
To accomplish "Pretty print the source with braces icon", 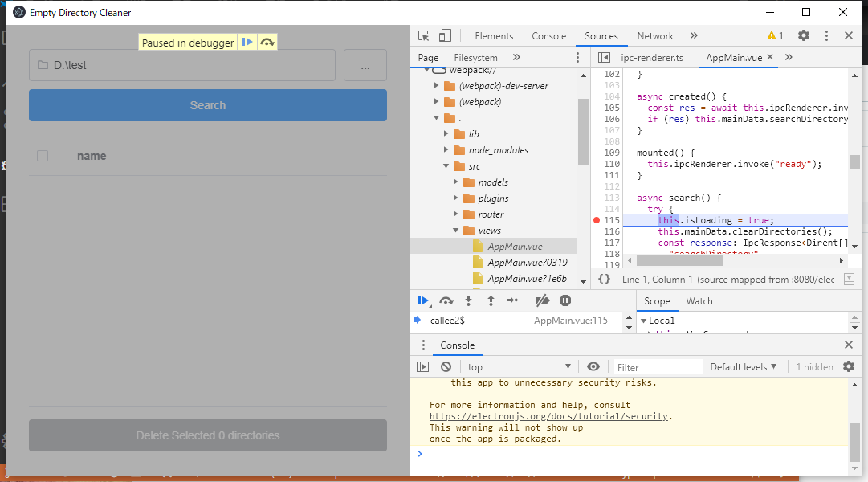I will coord(605,280).
